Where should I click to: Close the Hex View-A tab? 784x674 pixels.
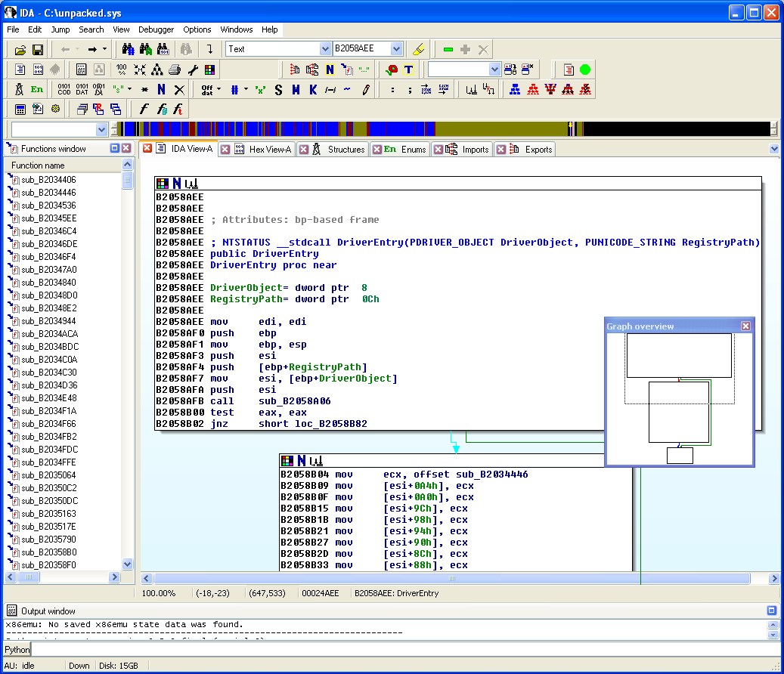point(225,150)
